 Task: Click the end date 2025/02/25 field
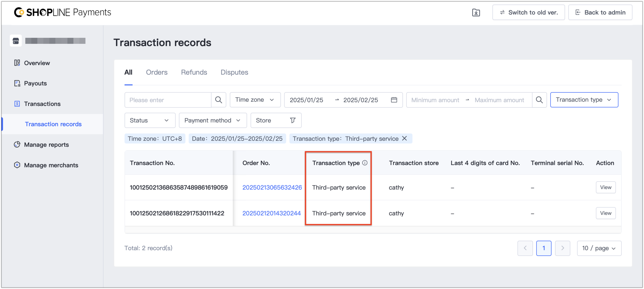pos(360,100)
